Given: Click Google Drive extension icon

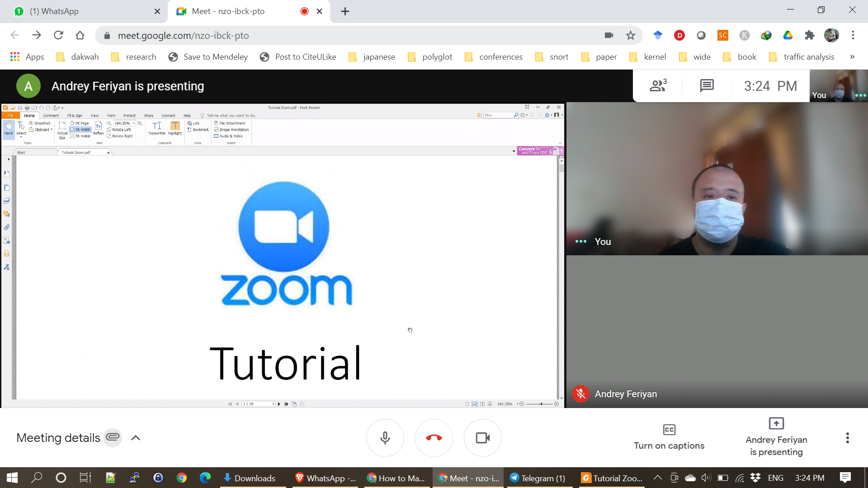Looking at the screenshot, I should point(788,35).
